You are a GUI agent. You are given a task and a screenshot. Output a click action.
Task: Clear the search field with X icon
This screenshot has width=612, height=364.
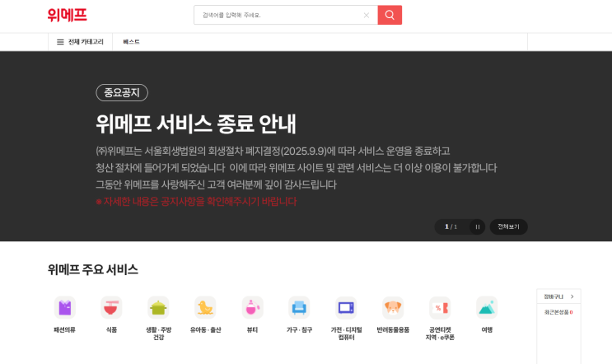pyautogui.click(x=366, y=15)
